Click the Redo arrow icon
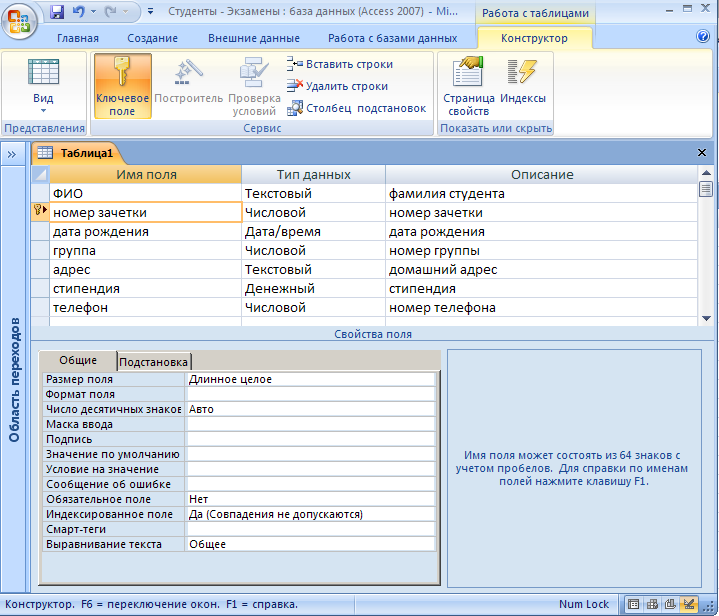The image size is (719, 616). coord(111,11)
